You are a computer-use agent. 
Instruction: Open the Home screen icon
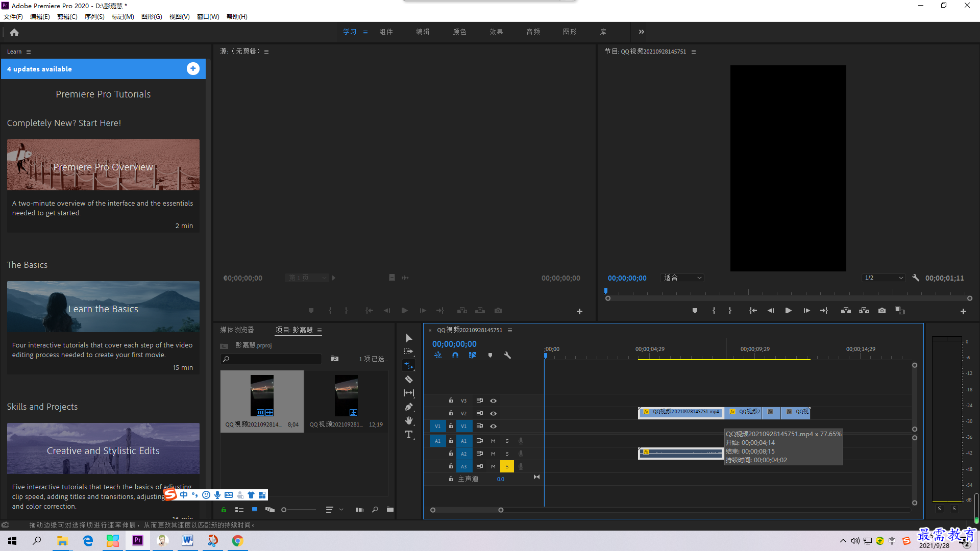pos(14,33)
